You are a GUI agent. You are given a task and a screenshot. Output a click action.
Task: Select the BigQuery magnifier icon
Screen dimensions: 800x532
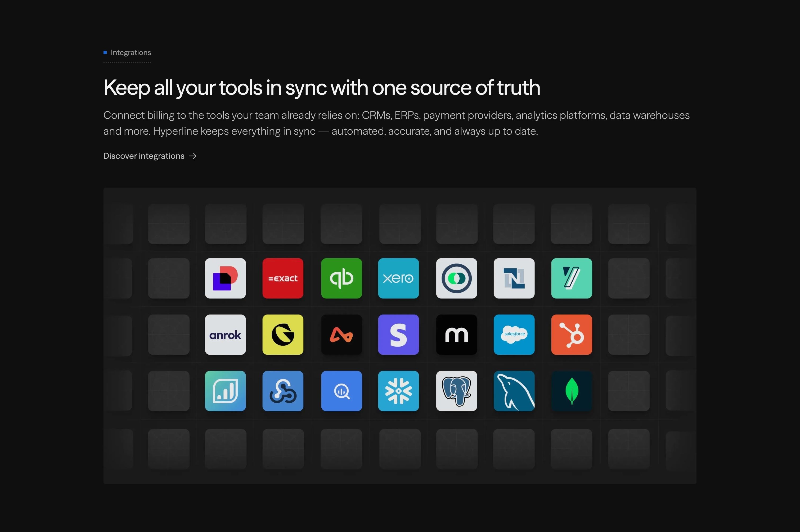tap(342, 391)
